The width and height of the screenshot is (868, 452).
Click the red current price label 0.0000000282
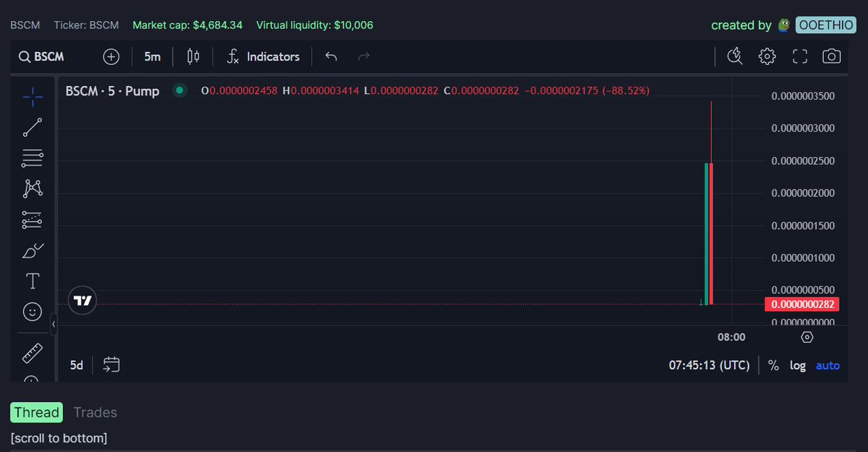point(801,304)
